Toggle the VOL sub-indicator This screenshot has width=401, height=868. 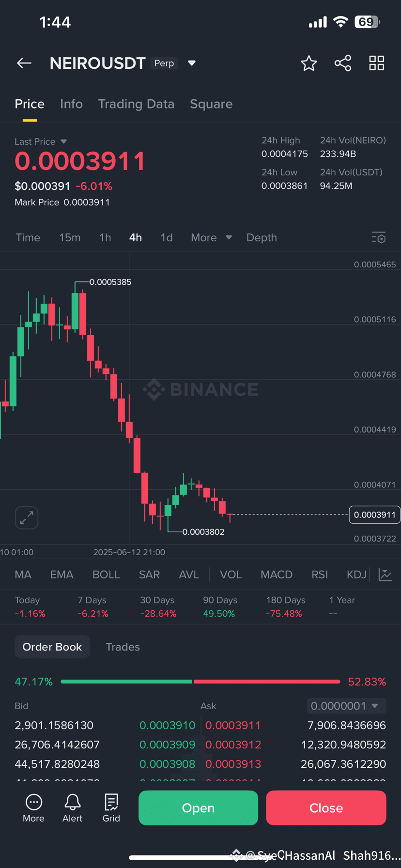pos(231,574)
